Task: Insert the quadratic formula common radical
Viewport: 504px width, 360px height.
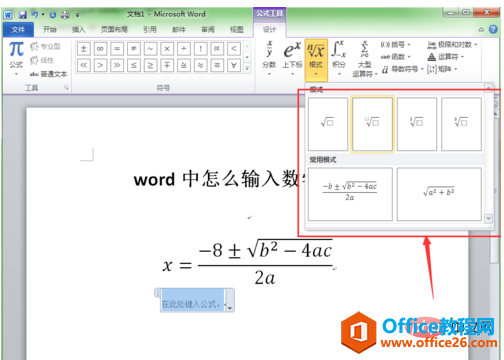Action: [x=350, y=194]
